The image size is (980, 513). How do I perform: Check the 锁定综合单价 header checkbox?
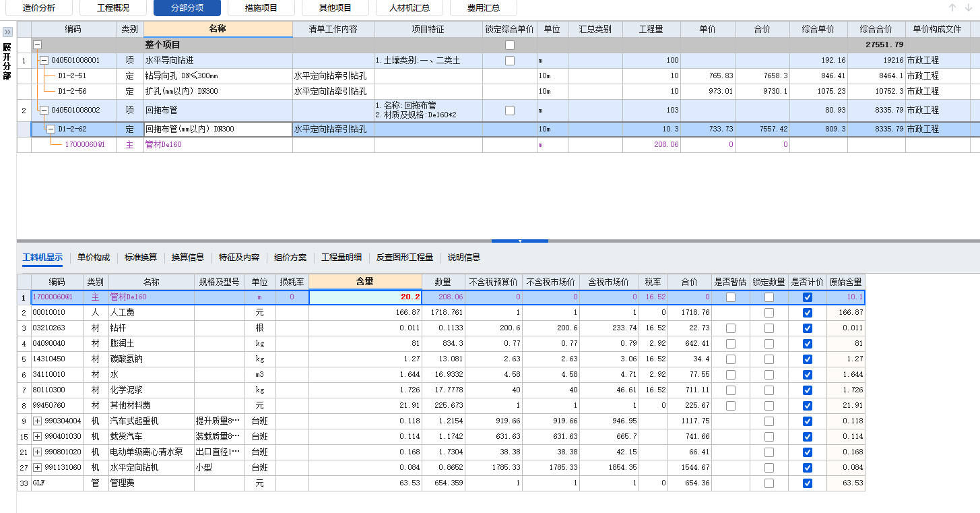coord(510,45)
